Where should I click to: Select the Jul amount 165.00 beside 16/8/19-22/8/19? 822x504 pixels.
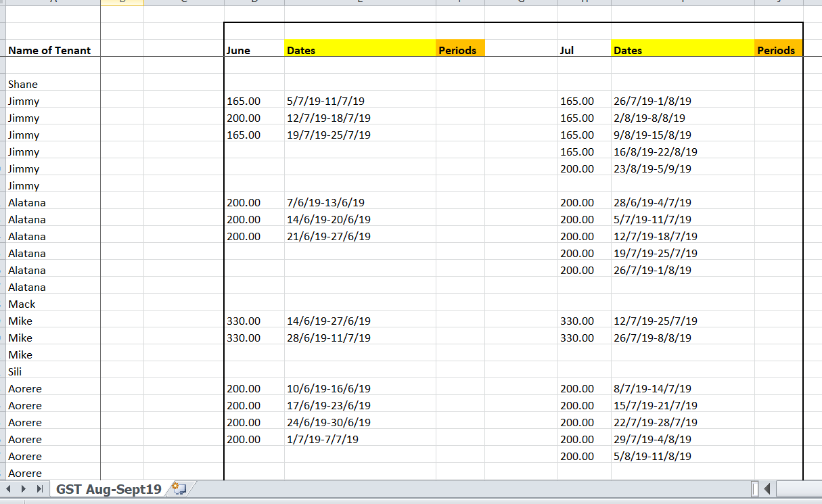(585, 150)
